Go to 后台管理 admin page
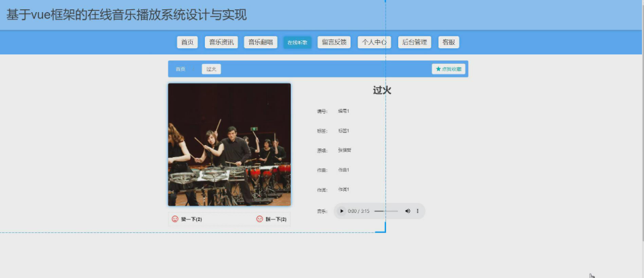The height and width of the screenshot is (278, 644). click(414, 42)
